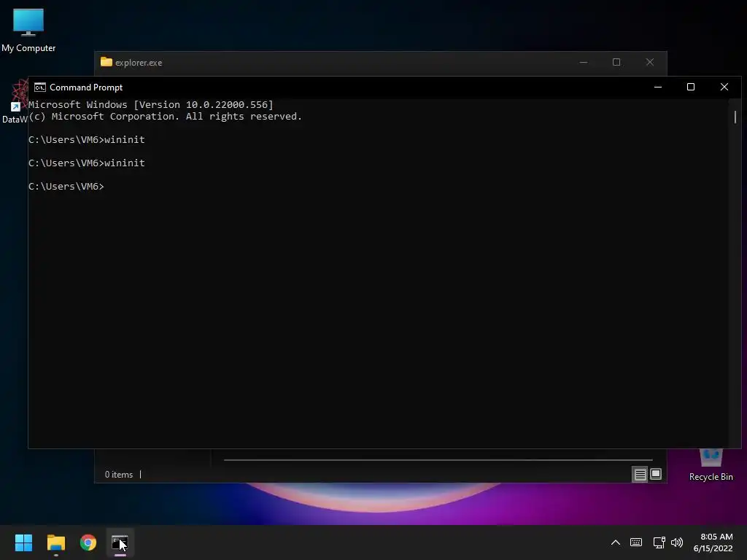The height and width of the screenshot is (560, 747).
Task: Open the DataW desktop shortcut
Action: 15,101
